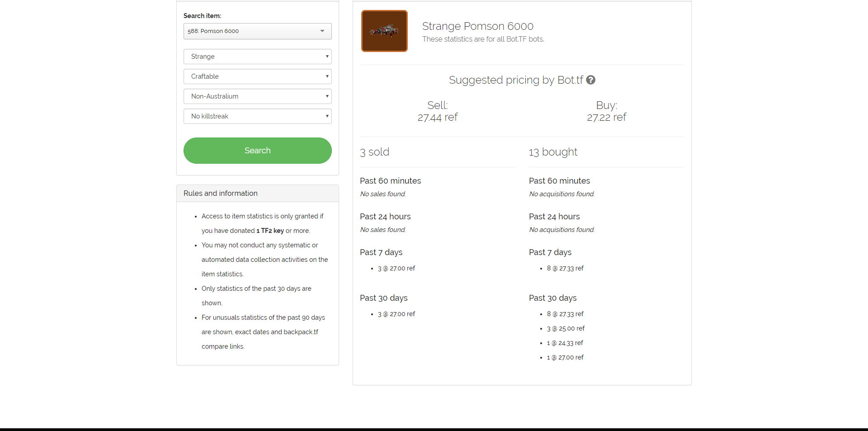Open the Craftable dropdown
868x431 pixels.
coord(258,76)
